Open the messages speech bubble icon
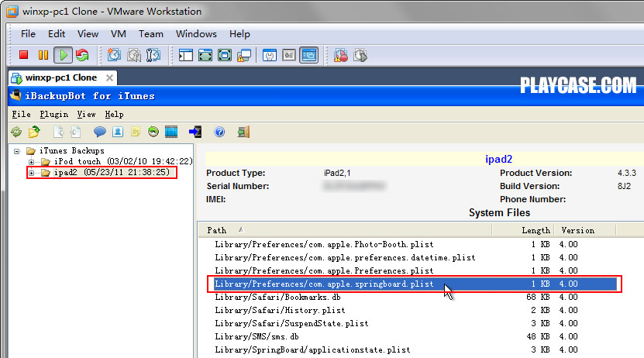 pyautogui.click(x=100, y=132)
